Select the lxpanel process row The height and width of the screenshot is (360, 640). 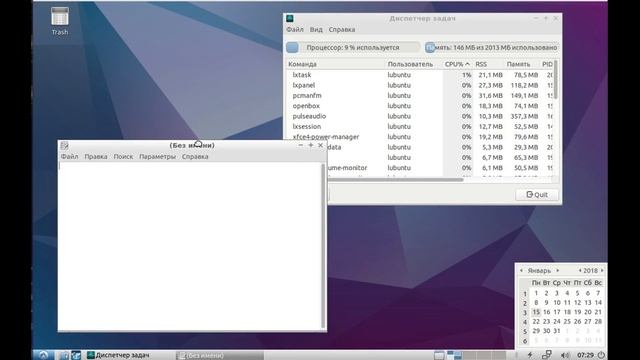(x=420, y=85)
